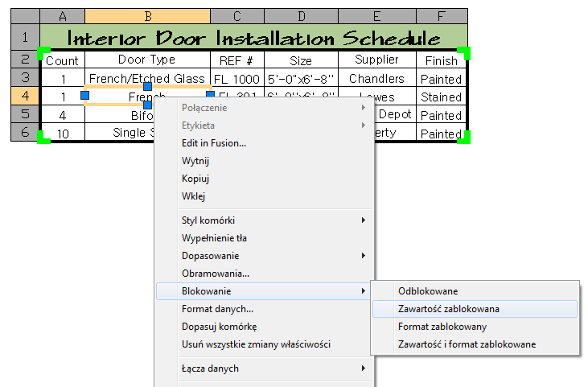This screenshot has width=588, height=387.
Task: Open Wypełnienie tła background fill option
Action: pyautogui.click(x=214, y=238)
